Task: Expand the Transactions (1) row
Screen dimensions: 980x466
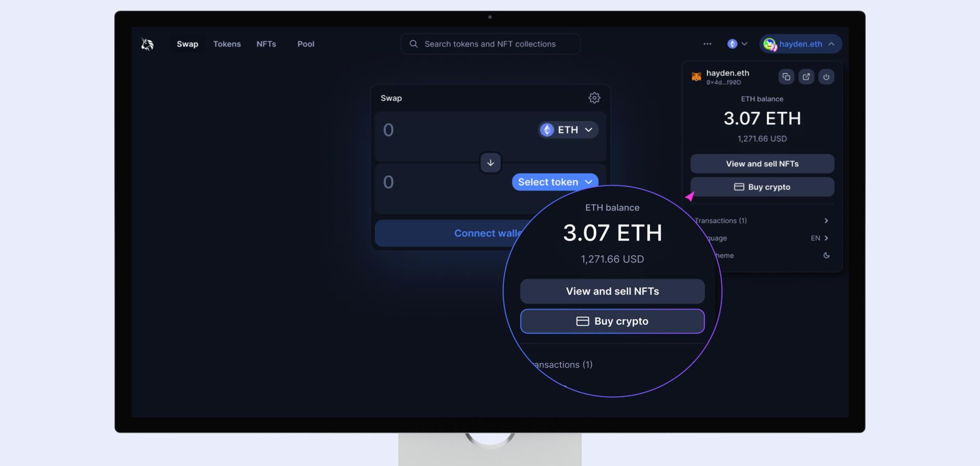Action: (762, 221)
